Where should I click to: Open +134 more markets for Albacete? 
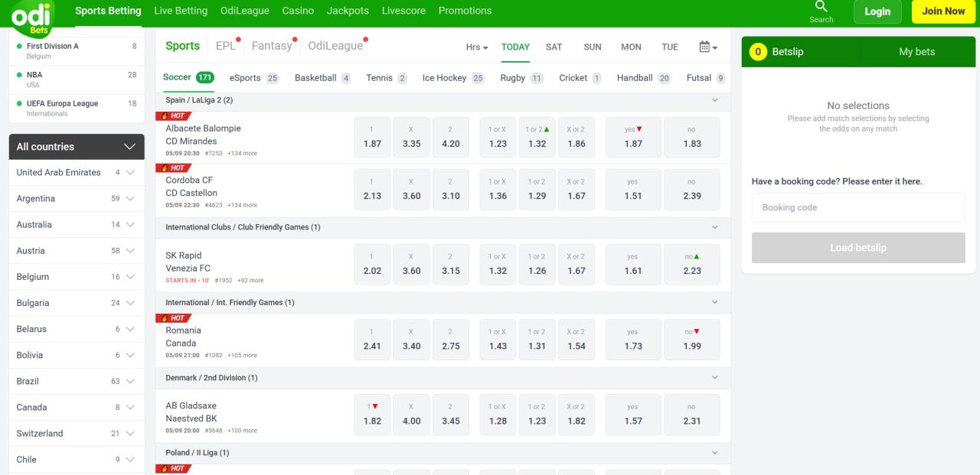pos(242,153)
